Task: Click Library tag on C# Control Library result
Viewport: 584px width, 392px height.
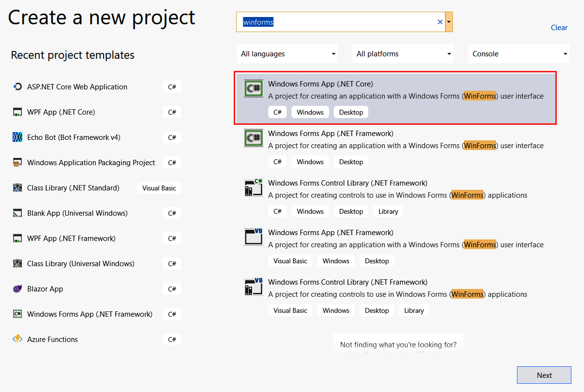Action: pos(388,211)
